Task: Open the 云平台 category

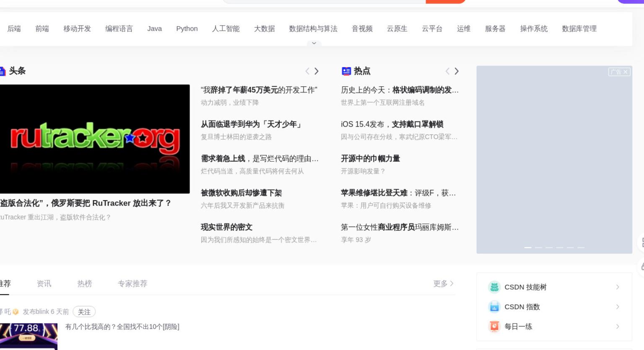Action: pyautogui.click(x=432, y=29)
